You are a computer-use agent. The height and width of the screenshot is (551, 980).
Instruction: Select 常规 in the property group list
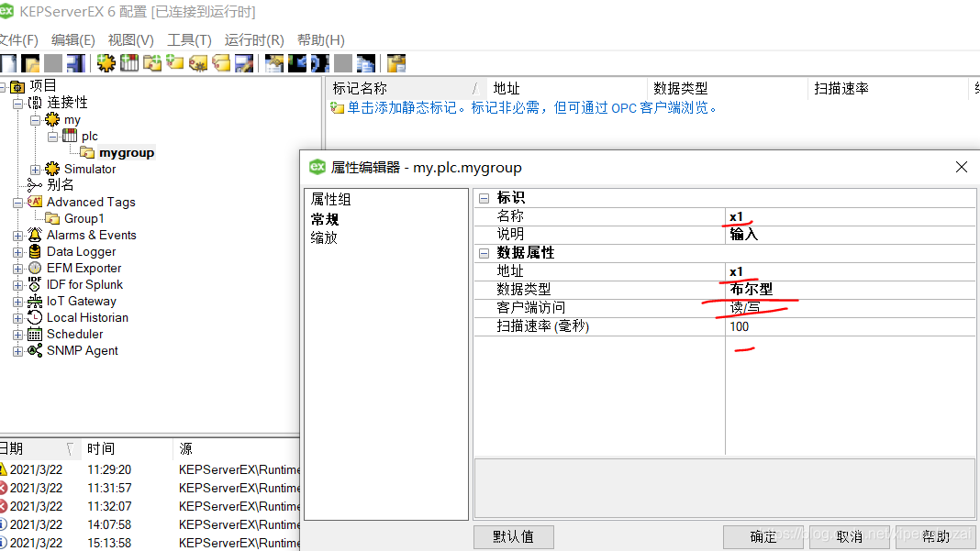[325, 219]
